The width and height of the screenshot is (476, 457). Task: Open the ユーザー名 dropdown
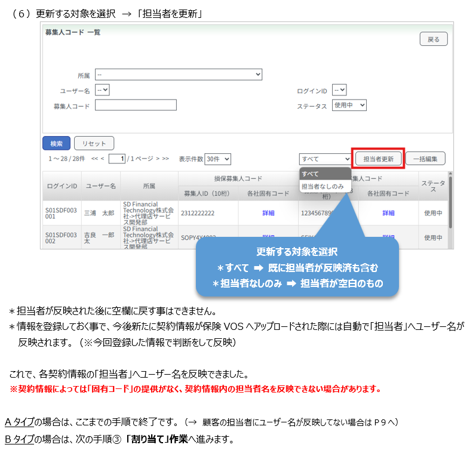tap(102, 90)
